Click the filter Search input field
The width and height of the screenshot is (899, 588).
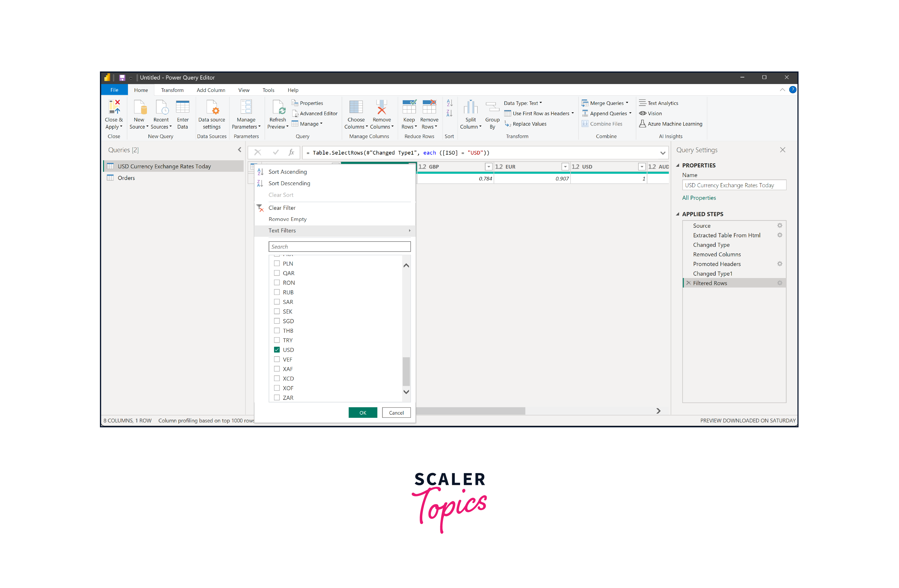tap(339, 247)
